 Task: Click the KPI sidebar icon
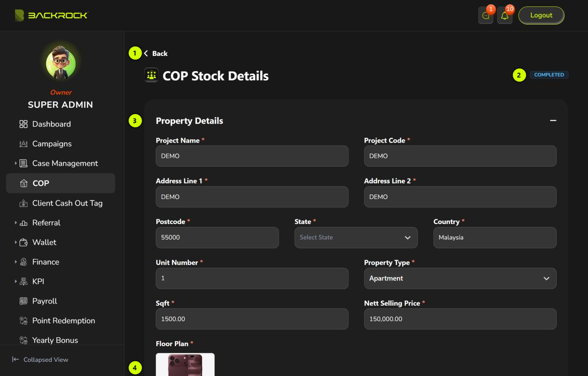(23, 281)
